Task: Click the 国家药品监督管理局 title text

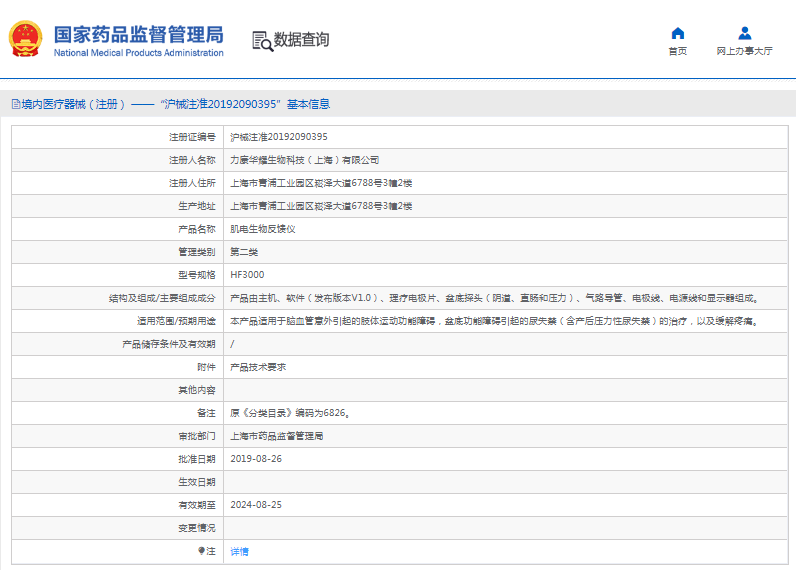Action: [x=138, y=34]
